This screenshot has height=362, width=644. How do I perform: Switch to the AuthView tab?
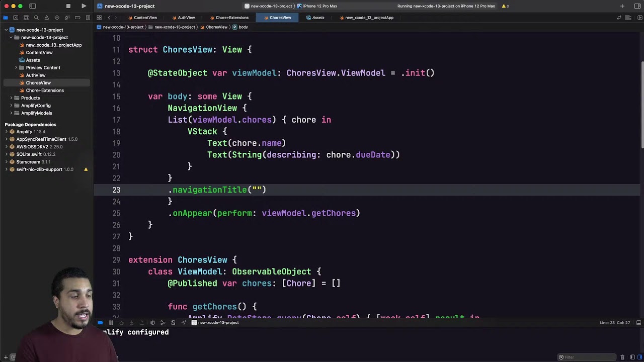point(183,18)
